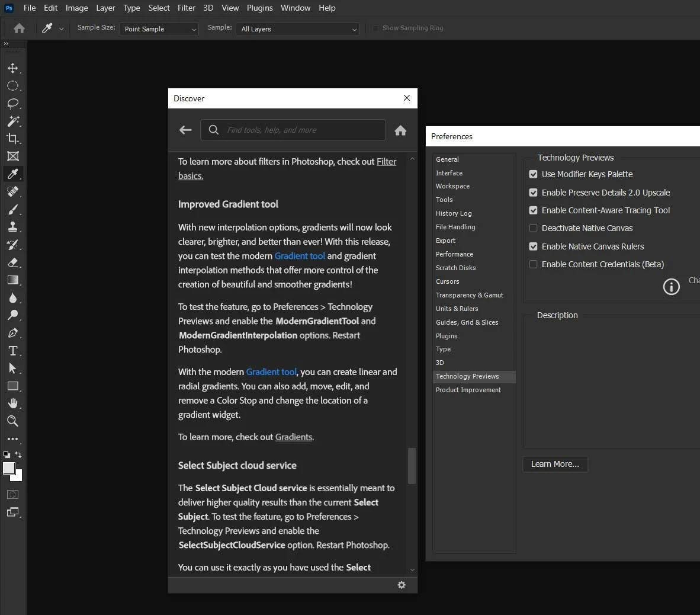Image resolution: width=700 pixels, height=615 pixels.
Task: Go back in the Discover panel
Action: click(185, 130)
